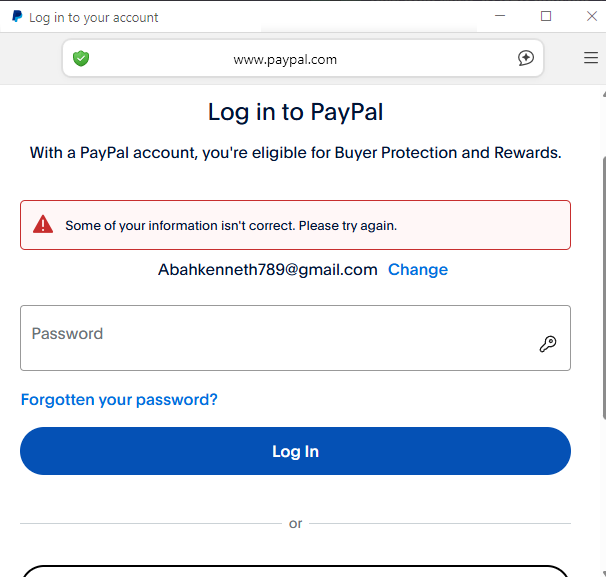Click the www.paypal.com address bar
The width and height of the screenshot is (606, 577).
click(x=285, y=59)
